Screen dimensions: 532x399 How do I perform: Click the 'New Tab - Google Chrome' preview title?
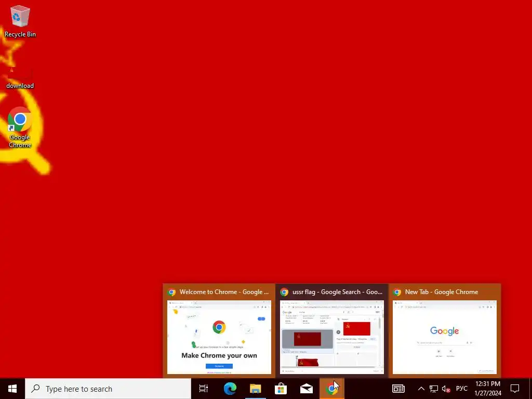point(442,292)
